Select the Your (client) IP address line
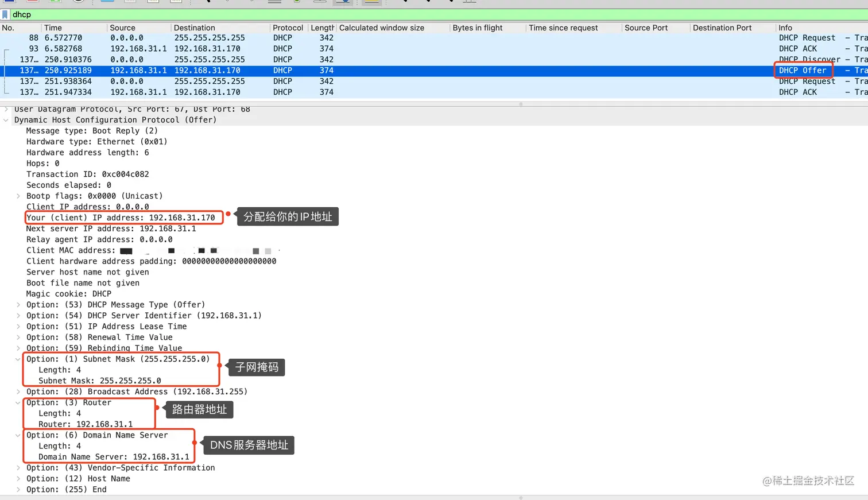 pyautogui.click(x=121, y=218)
